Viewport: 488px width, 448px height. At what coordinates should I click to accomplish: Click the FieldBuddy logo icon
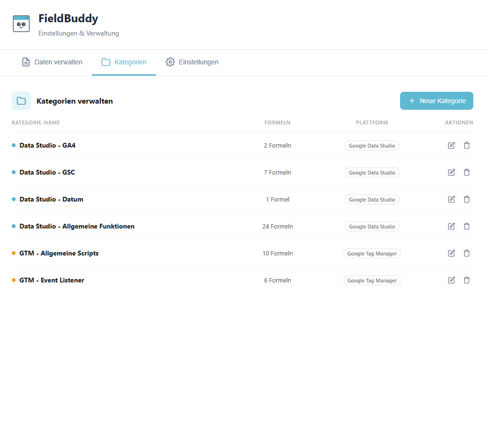click(21, 24)
